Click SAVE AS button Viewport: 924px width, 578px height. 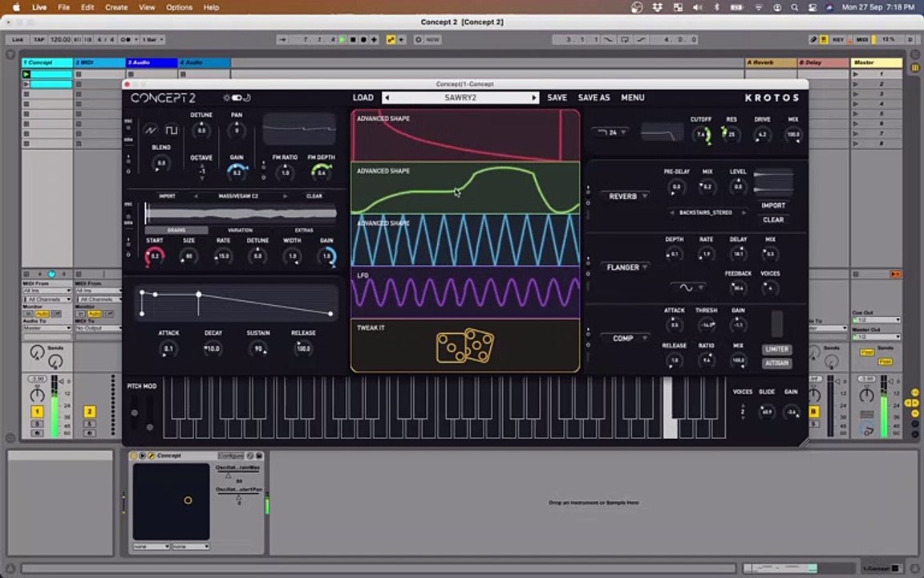coord(594,98)
